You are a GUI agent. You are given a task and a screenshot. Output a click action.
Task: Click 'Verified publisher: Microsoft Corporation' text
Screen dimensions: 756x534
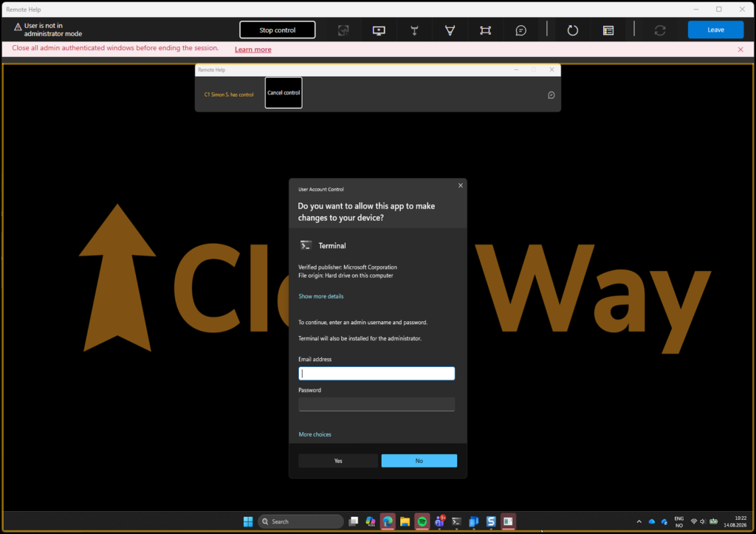347,267
